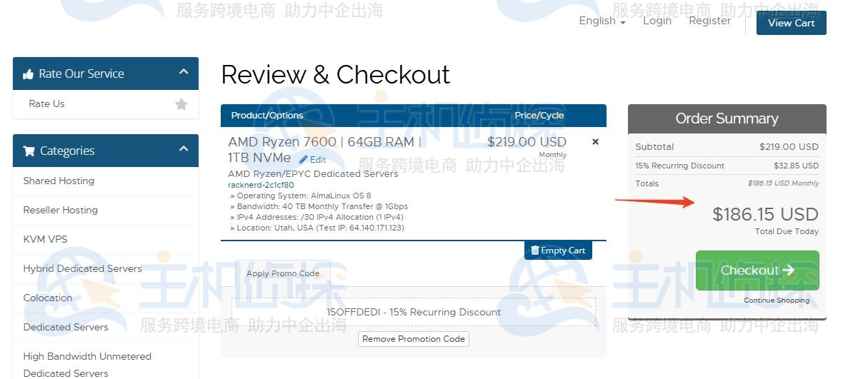868x379 pixels.
Task: Click the $186.15 USD Monthly totals value
Action: [x=784, y=183]
